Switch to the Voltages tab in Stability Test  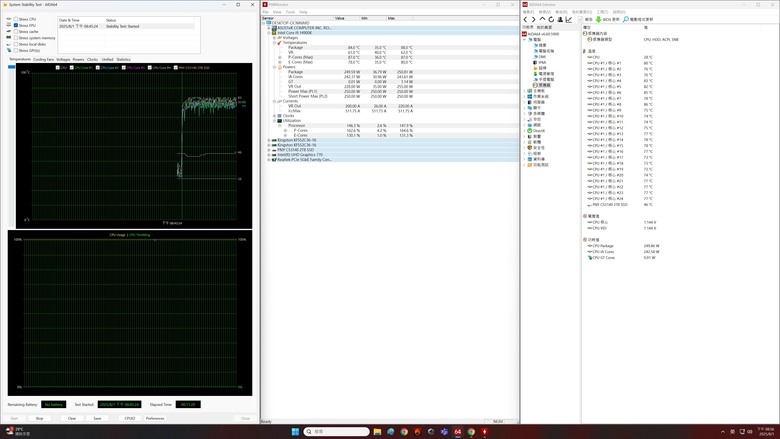[x=63, y=59]
